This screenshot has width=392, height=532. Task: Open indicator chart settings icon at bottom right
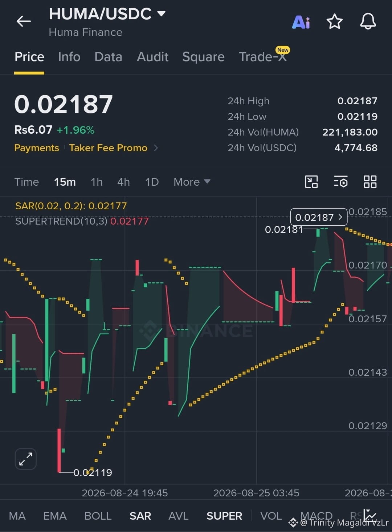click(x=370, y=515)
